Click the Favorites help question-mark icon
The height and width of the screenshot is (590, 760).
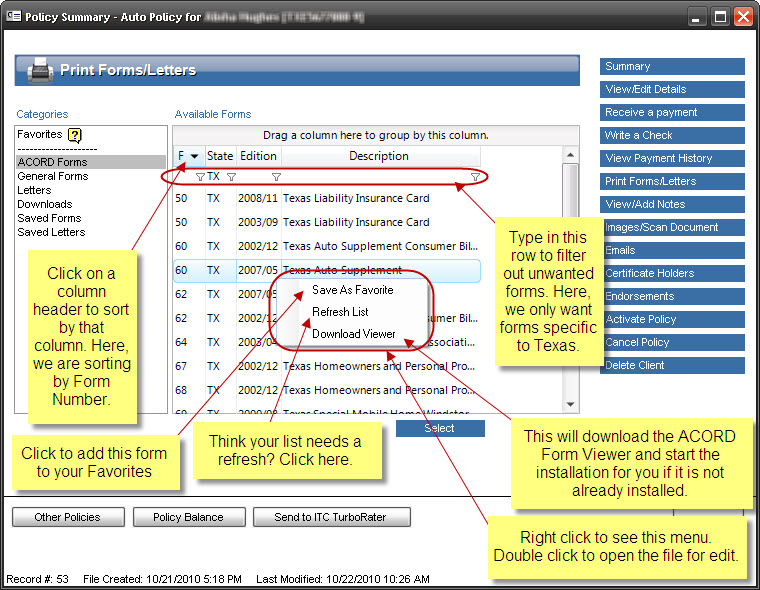[x=75, y=135]
